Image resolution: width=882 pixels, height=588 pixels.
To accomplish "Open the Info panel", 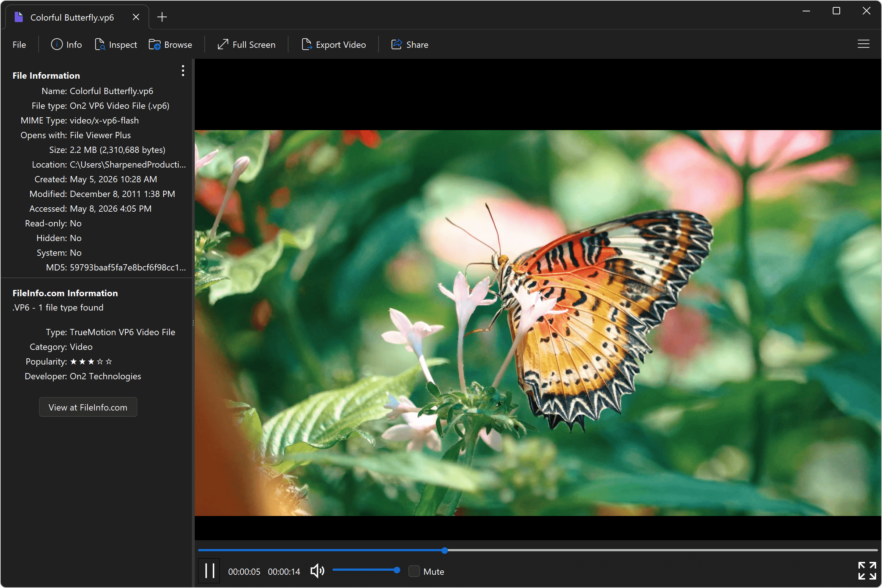I will pyautogui.click(x=66, y=44).
